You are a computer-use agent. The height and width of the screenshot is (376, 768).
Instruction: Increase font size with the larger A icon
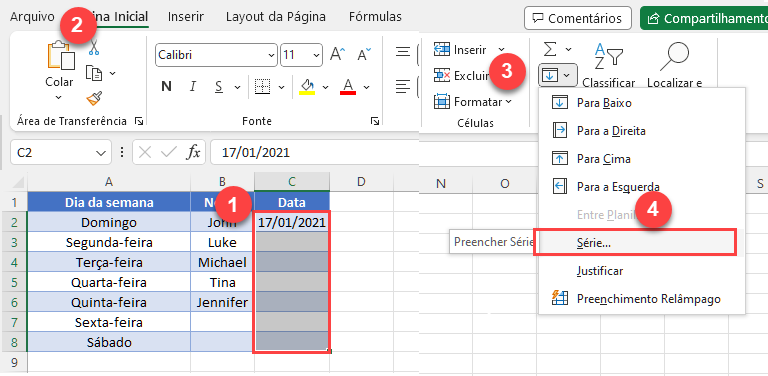pyautogui.click(x=337, y=54)
